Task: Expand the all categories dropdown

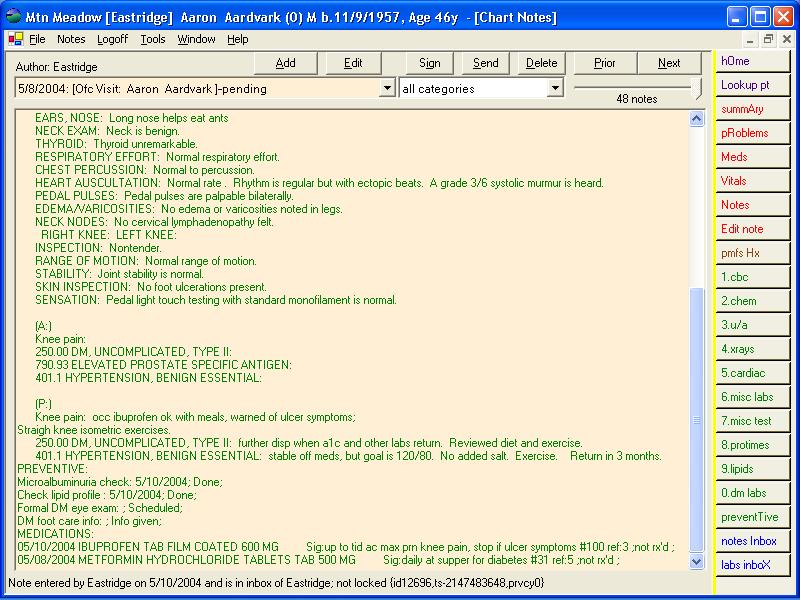Action: pos(556,89)
